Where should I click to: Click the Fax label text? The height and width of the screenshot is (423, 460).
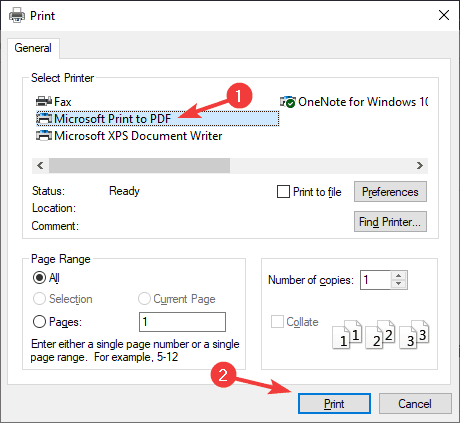[63, 102]
